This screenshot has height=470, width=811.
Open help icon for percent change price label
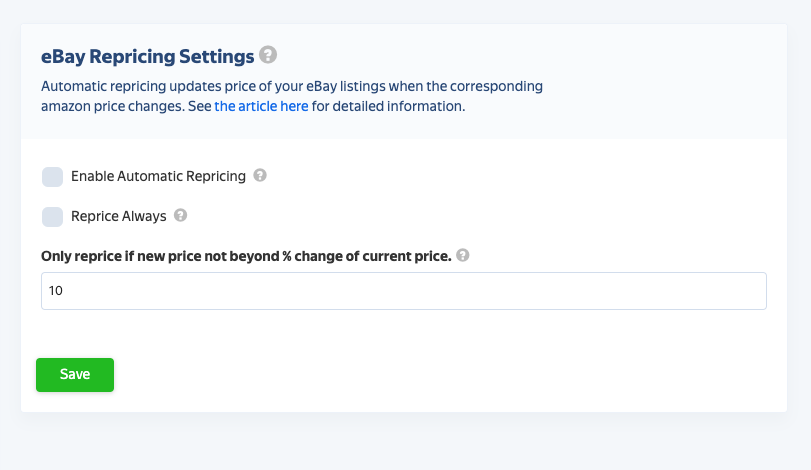(x=462, y=255)
